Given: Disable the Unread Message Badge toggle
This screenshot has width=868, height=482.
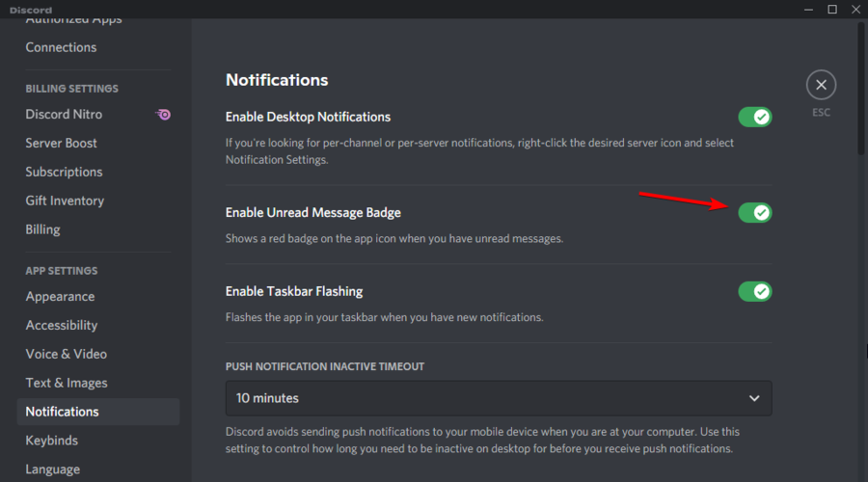Looking at the screenshot, I should 754,212.
